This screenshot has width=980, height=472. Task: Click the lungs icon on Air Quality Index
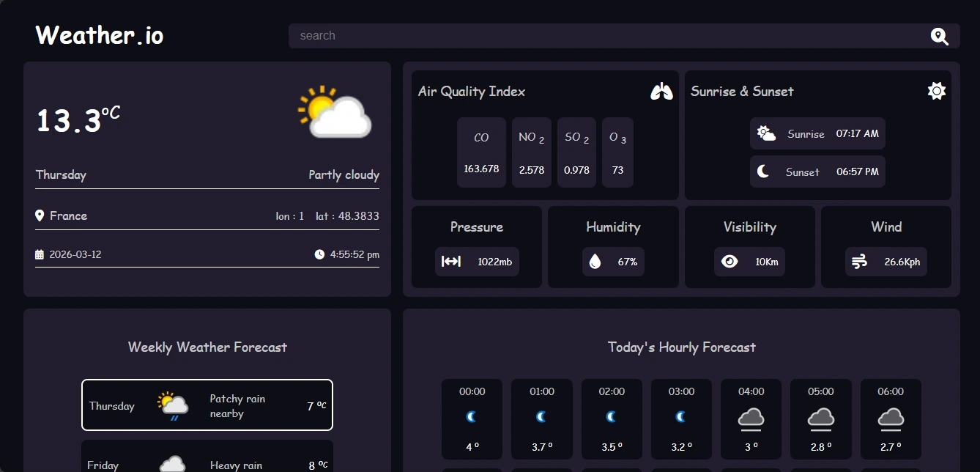(x=661, y=91)
